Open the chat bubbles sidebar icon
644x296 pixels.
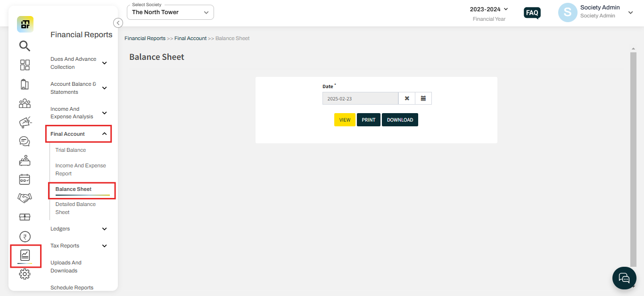(25, 141)
